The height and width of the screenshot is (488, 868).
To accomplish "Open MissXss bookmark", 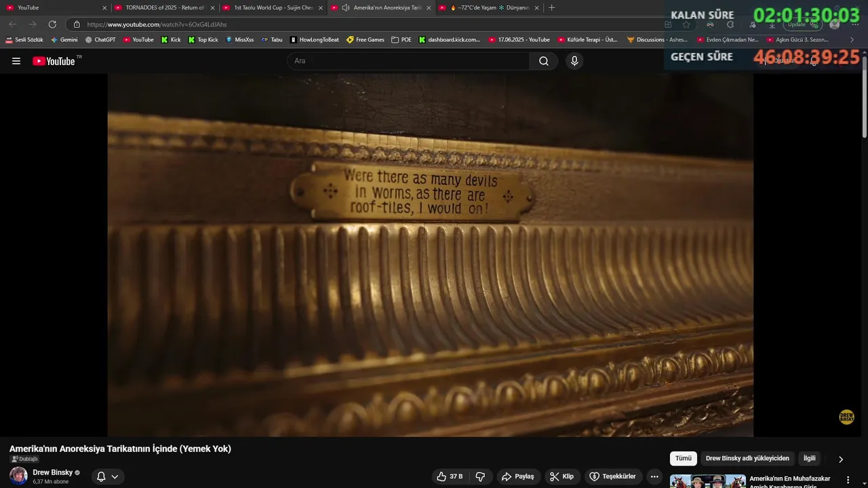I will pyautogui.click(x=239, y=39).
